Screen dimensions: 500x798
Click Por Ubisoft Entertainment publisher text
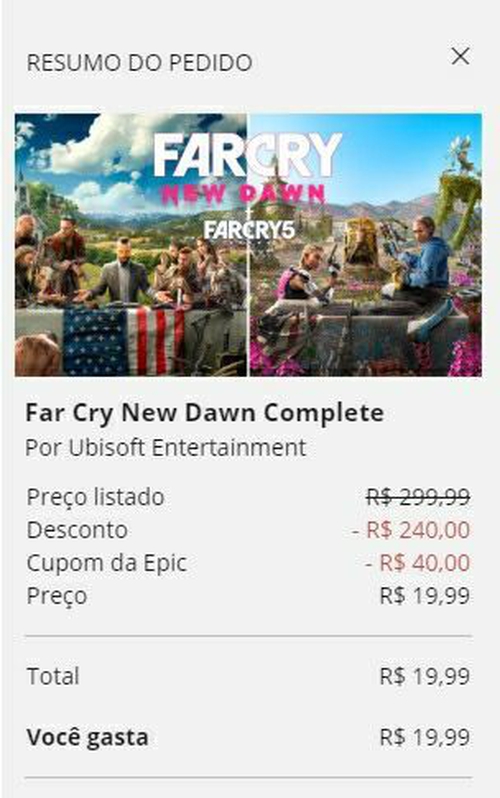166,447
